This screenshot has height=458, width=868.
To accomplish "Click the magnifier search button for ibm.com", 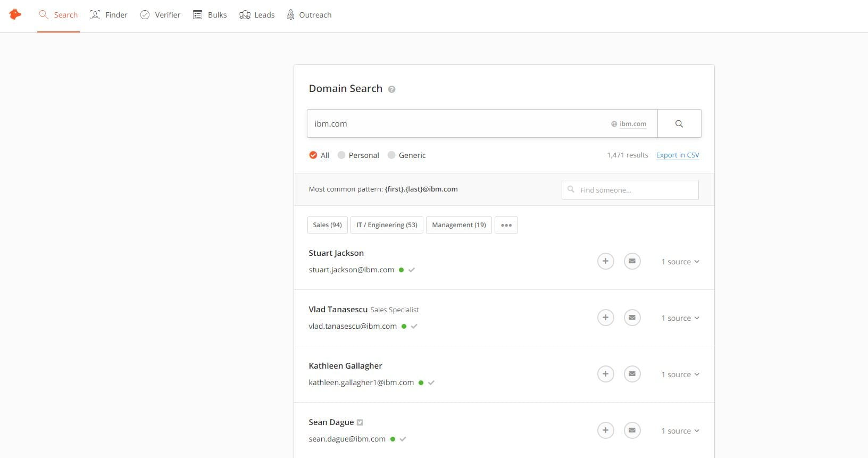I will click(x=679, y=123).
